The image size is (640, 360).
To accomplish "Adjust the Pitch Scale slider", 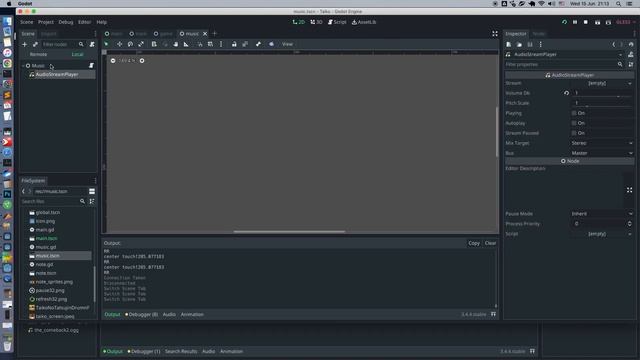I will coord(602,106).
